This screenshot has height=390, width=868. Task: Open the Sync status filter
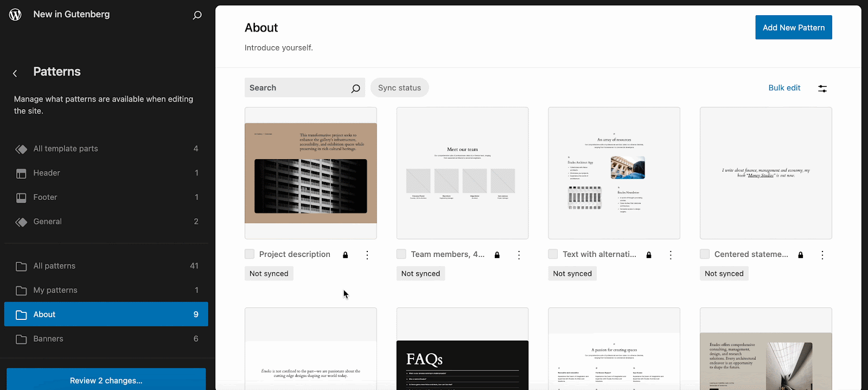point(400,87)
